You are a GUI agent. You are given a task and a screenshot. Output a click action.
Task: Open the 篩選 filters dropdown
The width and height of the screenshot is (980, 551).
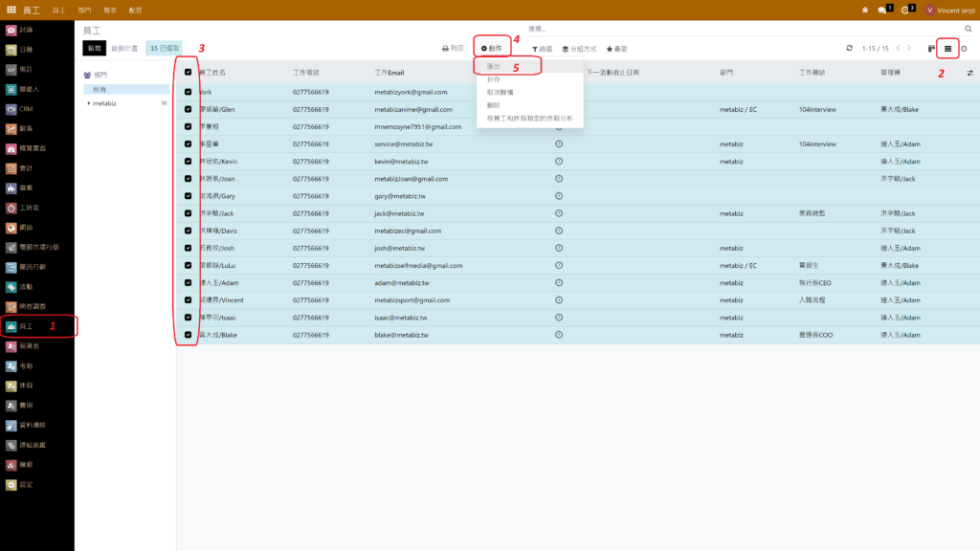coord(542,49)
